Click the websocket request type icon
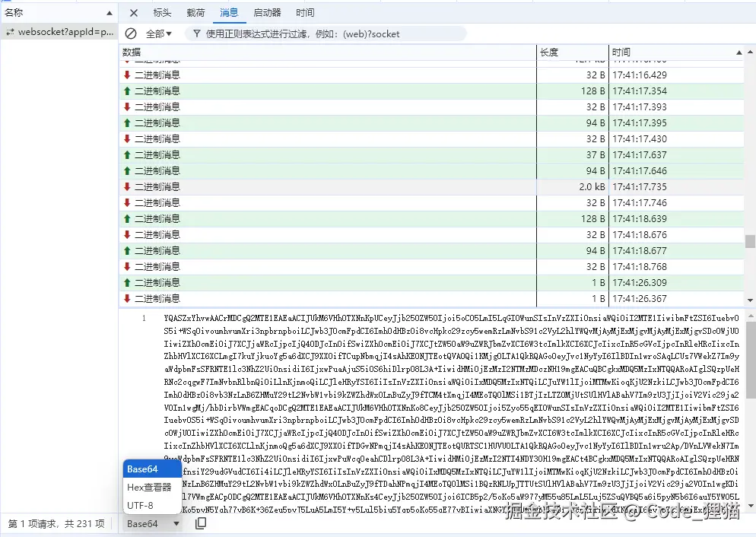 (x=10, y=32)
